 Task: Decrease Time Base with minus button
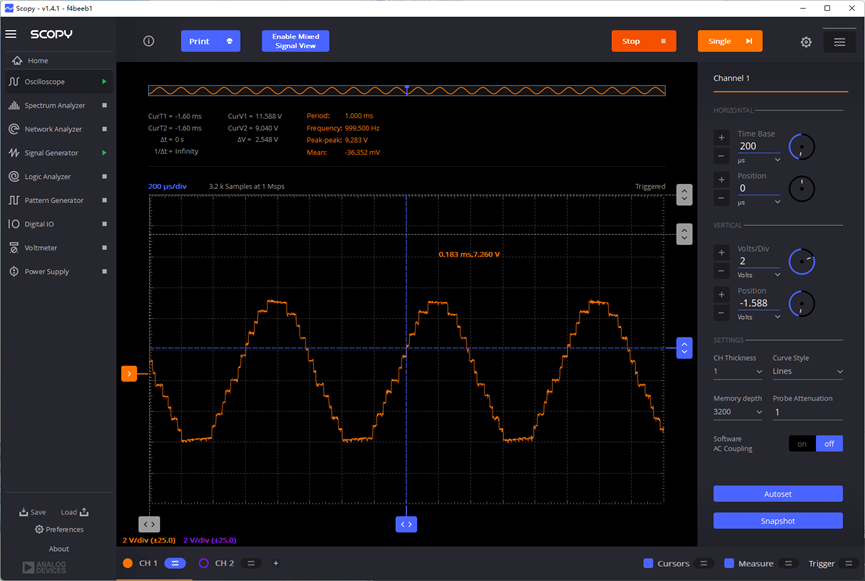pyautogui.click(x=721, y=156)
